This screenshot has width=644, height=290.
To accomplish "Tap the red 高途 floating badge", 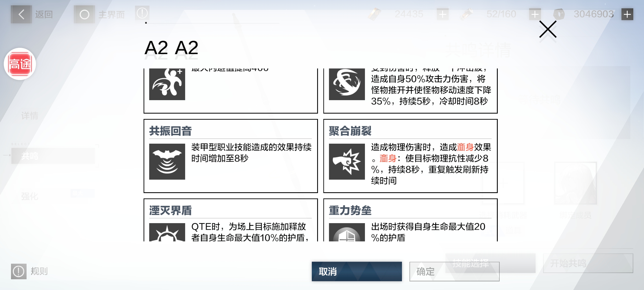I will coord(20,64).
